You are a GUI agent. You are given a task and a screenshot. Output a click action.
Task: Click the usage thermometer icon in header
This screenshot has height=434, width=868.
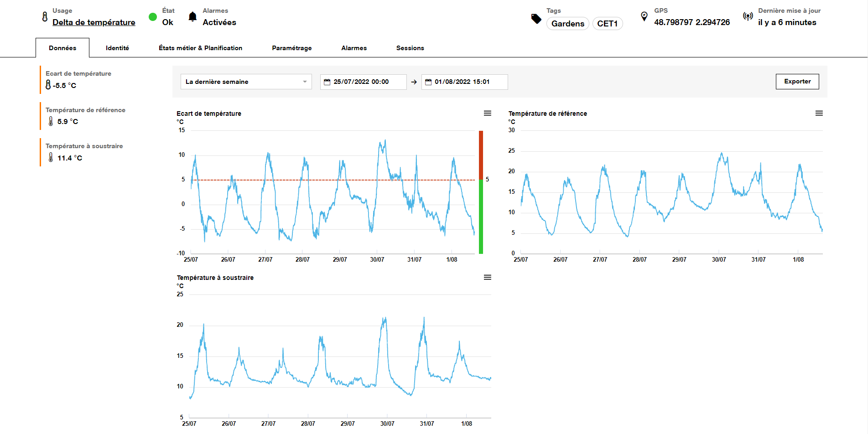(x=45, y=17)
